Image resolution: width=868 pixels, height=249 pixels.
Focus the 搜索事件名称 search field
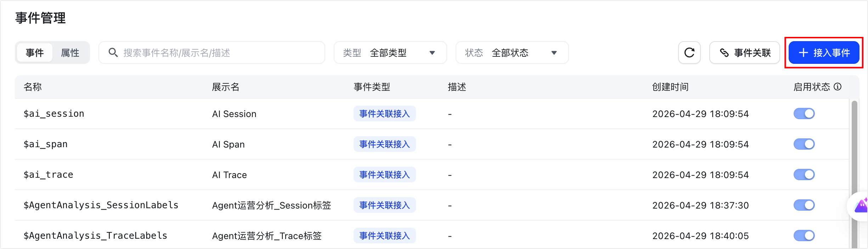coord(212,53)
